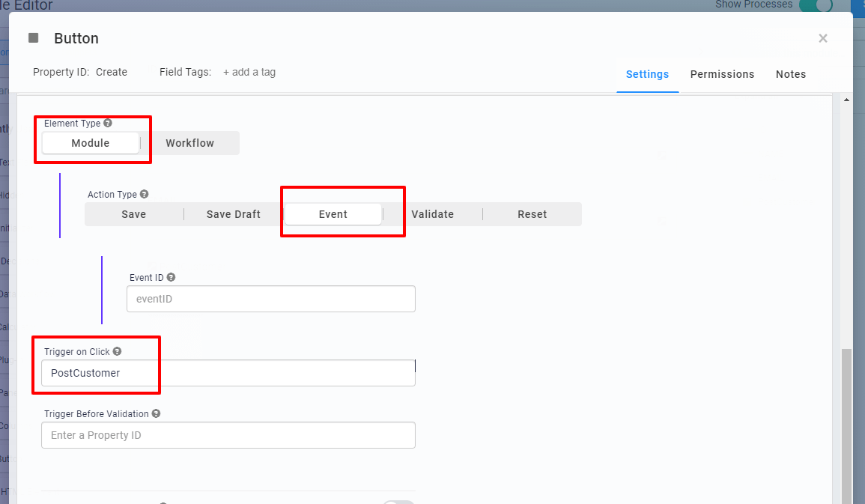Click the Event ID help icon
This screenshot has height=504, width=865.
point(171,277)
